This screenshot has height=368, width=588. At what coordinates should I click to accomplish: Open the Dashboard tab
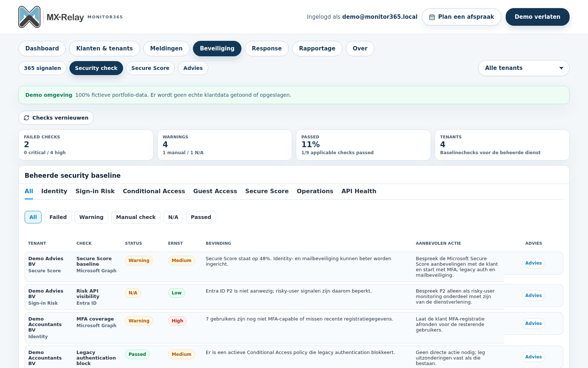pos(42,49)
